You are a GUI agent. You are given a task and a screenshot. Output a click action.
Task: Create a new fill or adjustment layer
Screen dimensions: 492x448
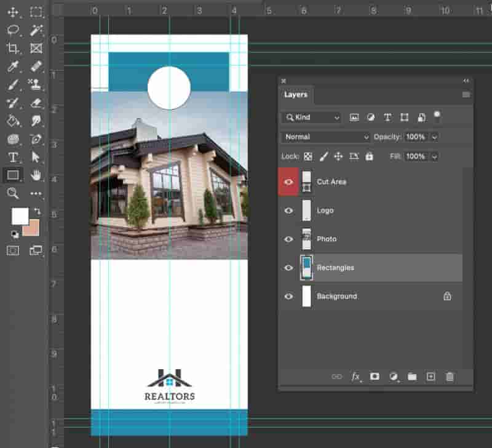pyautogui.click(x=394, y=377)
